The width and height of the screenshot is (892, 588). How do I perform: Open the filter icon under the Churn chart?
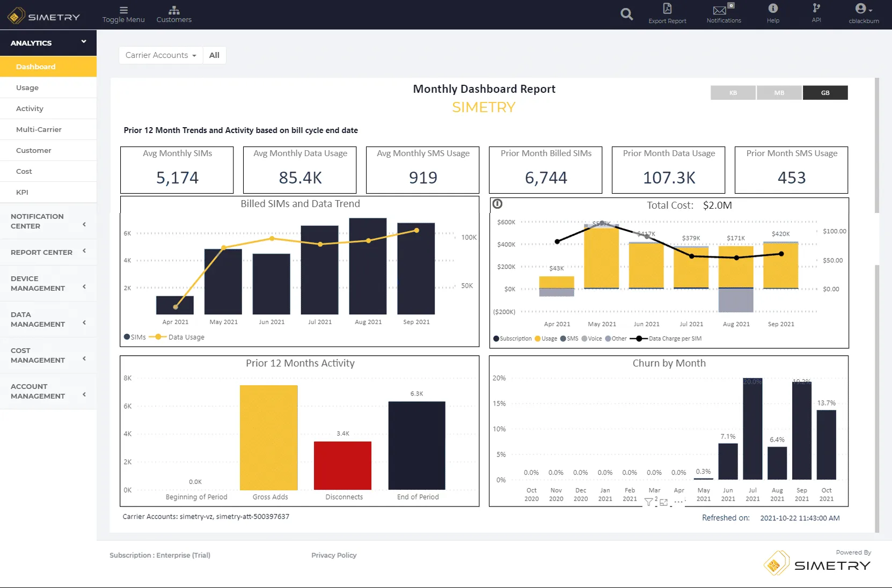pyautogui.click(x=649, y=502)
